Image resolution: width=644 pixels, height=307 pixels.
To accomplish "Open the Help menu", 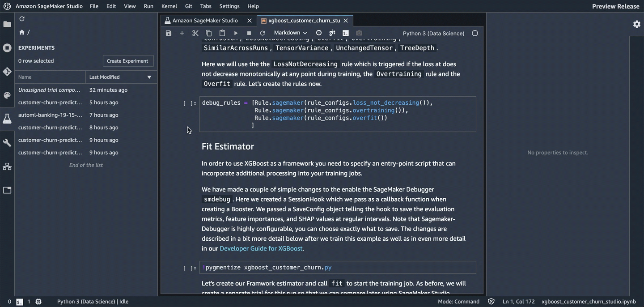I will click(x=253, y=6).
